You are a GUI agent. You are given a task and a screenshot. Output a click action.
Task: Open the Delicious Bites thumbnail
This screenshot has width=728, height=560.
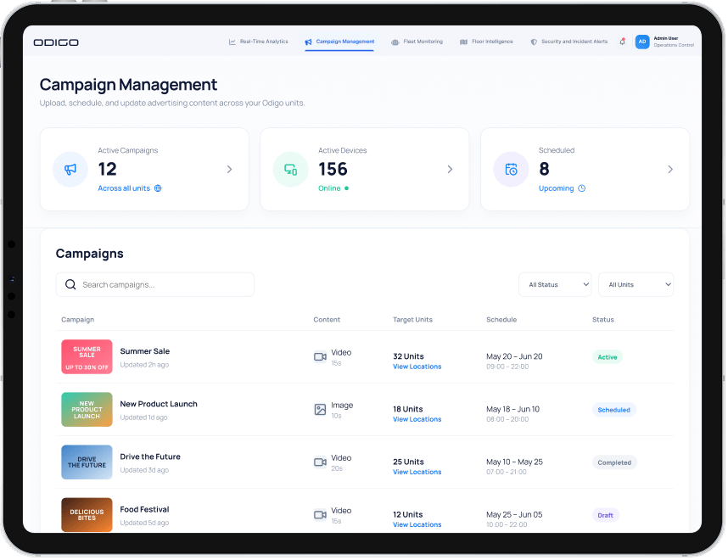[x=87, y=515]
